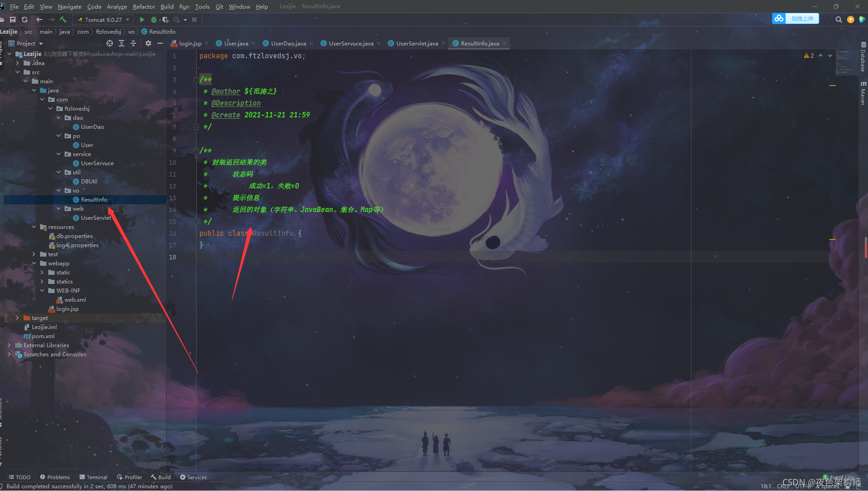Click Run with Coverage icon
Viewport: 868px width, 491px height.
tap(165, 20)
